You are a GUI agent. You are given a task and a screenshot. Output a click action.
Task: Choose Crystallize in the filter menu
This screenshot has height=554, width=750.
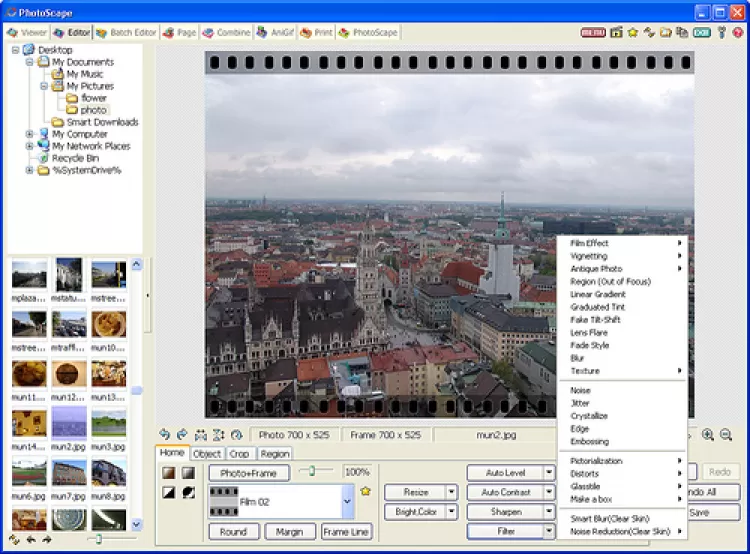pos(589,416)
